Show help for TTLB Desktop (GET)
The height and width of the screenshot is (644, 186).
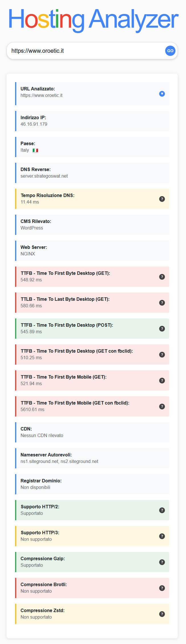(x=162, y=303)
